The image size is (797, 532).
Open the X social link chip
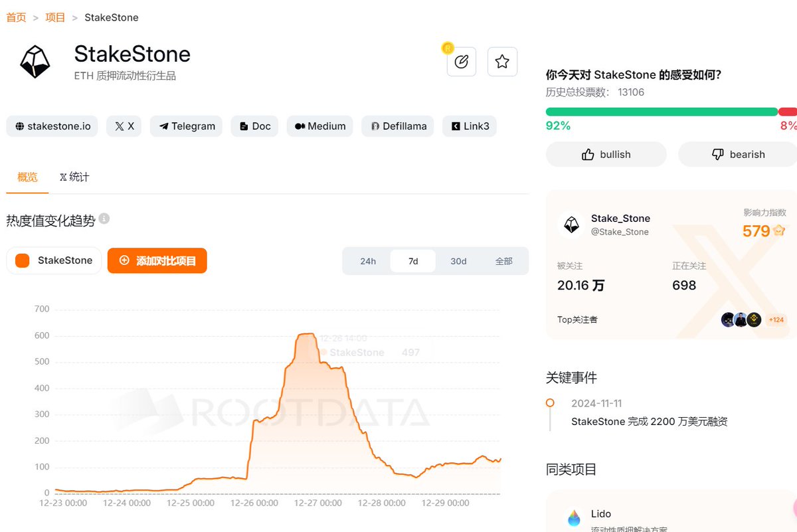(124, 126)
